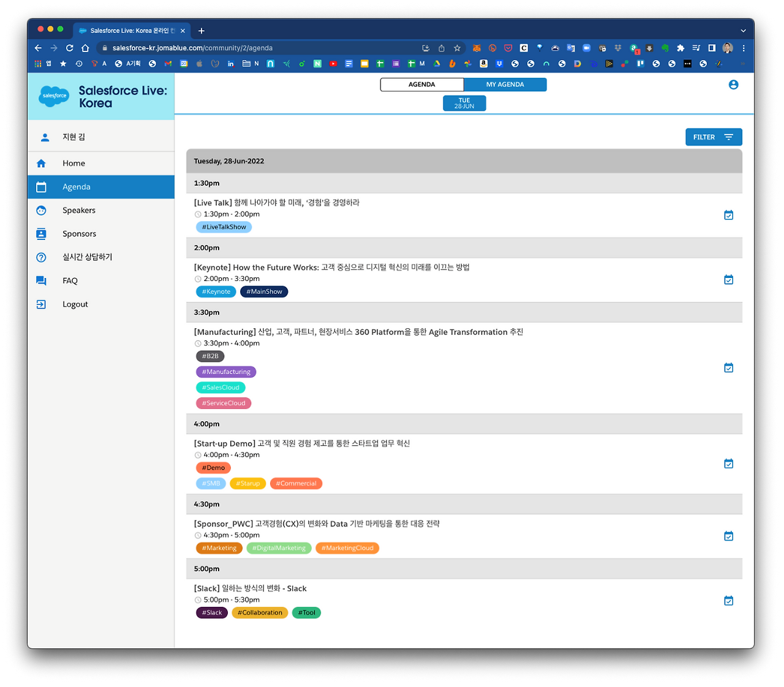Add the Slack session to my agenda
784x687 pixels.
[x=728, y=601]
